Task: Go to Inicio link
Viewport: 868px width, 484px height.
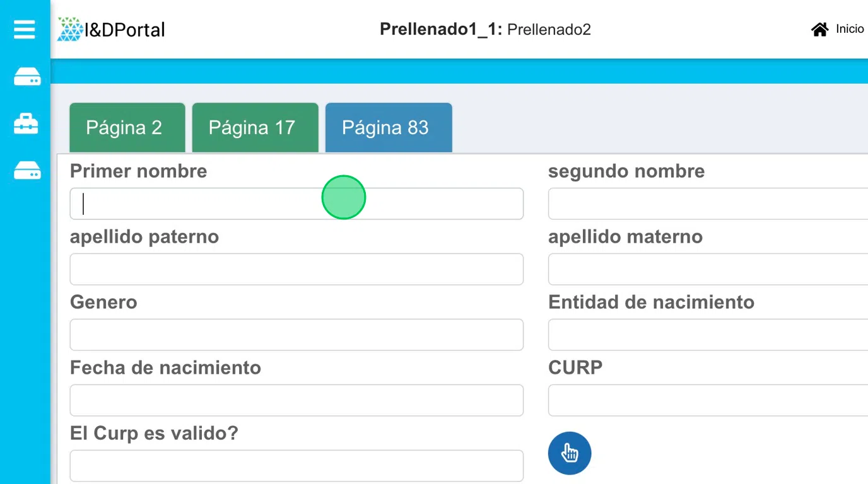Action: 850,29
